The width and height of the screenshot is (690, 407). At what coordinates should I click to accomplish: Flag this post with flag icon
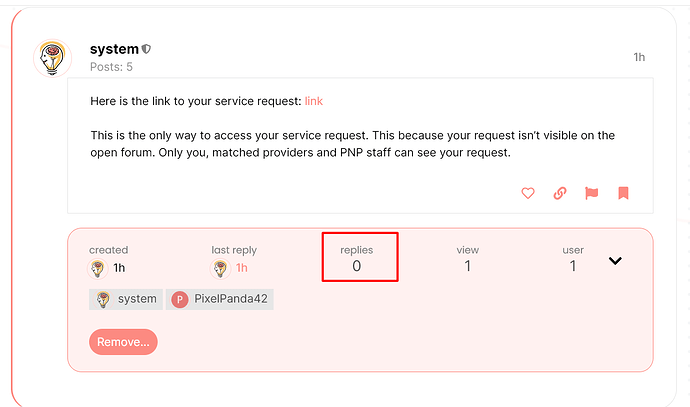[591, 193]
